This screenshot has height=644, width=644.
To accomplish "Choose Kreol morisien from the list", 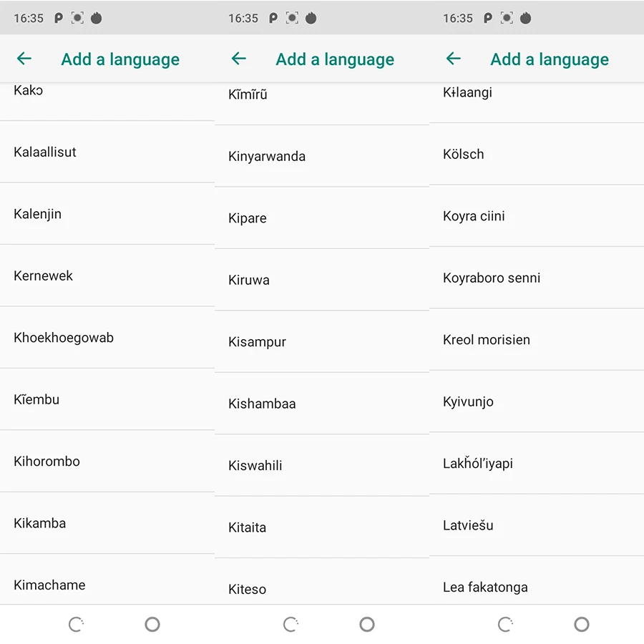I will (537, 340).
